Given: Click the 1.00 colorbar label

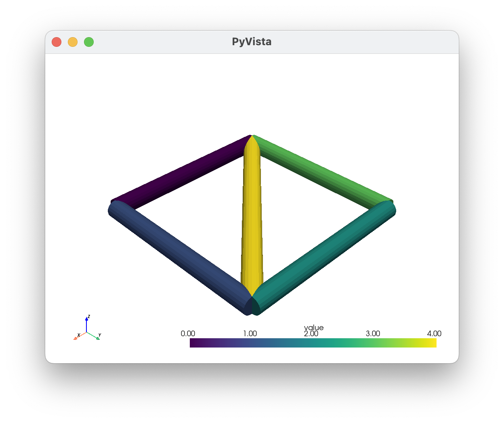Looking at the screenshot, I should pos(250,334).
